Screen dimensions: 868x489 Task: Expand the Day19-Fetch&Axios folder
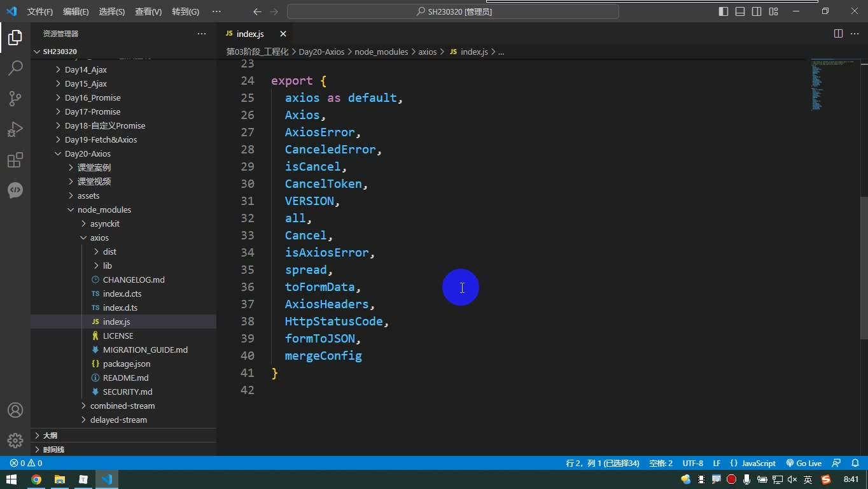[123, 139]
